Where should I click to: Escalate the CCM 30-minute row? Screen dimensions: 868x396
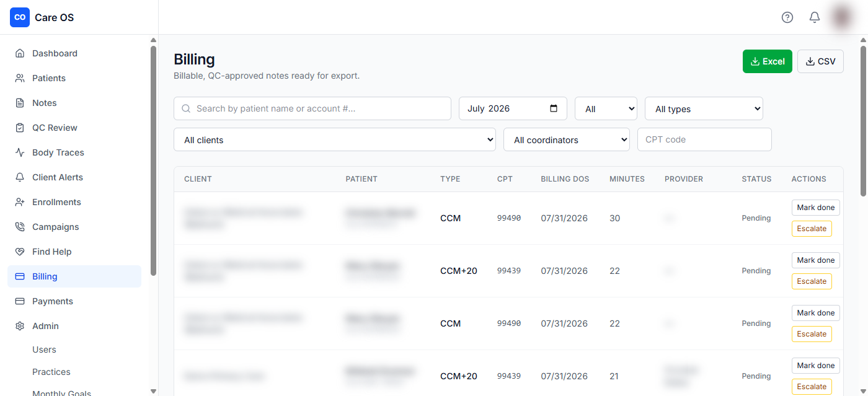click(x=812, y=229)
